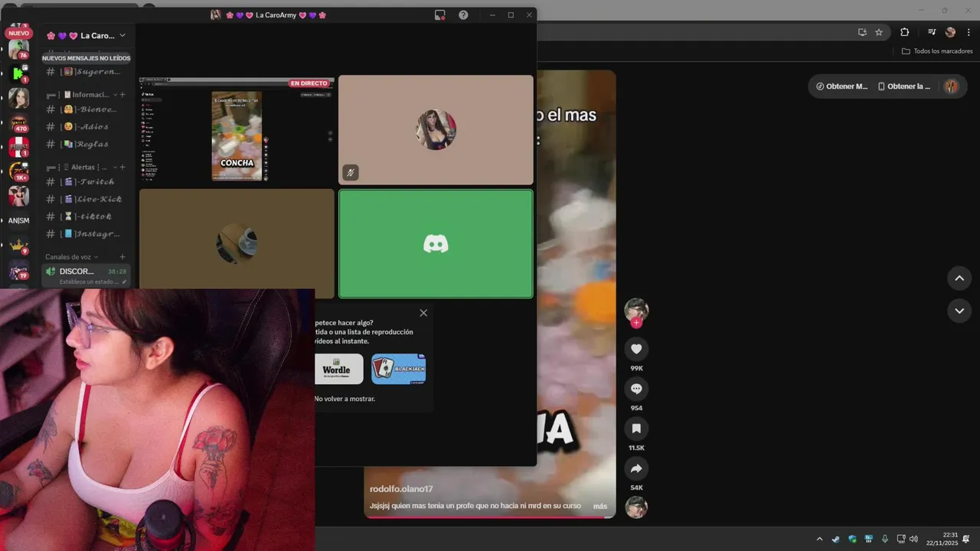Open rodolfo.olano17 profile link
Image resolution: width=980 pixels, height=551 pixels.
401,489
